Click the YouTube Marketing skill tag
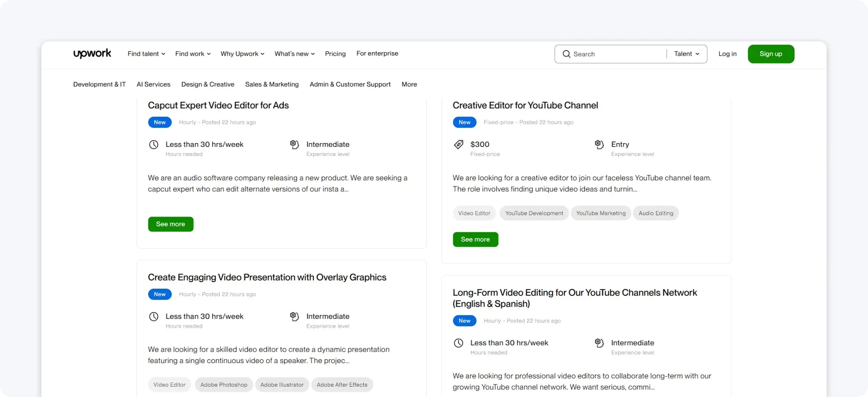This screenshot has width=868, height=397. tap(601, 213)
